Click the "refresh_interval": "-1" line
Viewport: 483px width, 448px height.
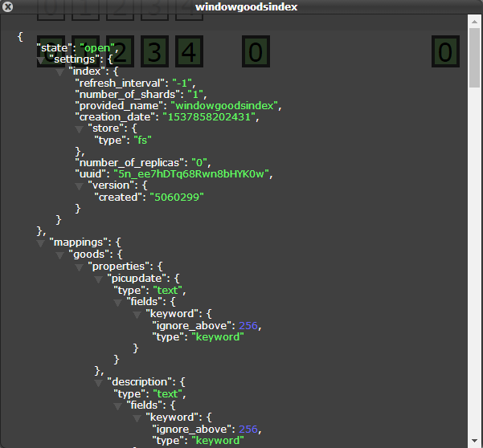[x=135, y=83]
